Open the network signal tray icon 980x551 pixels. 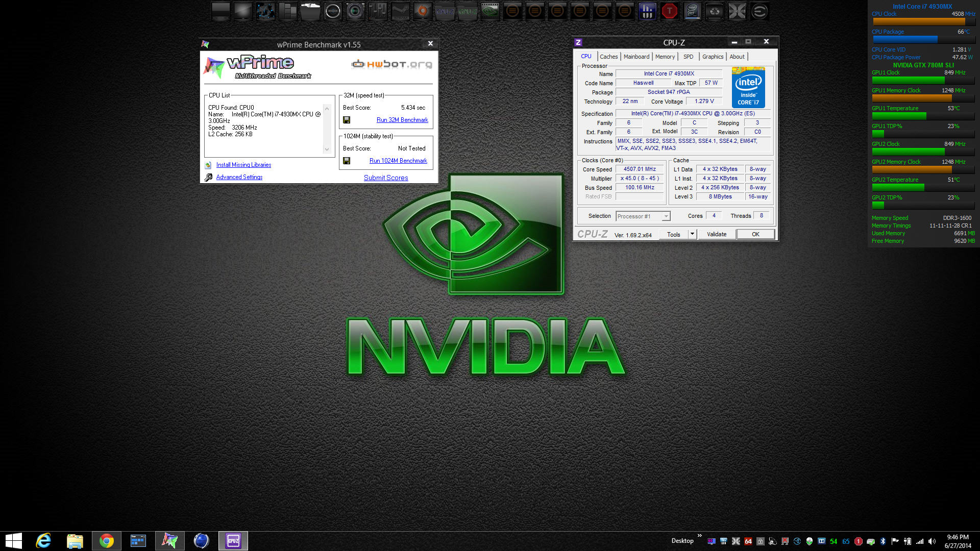[920, 541]
